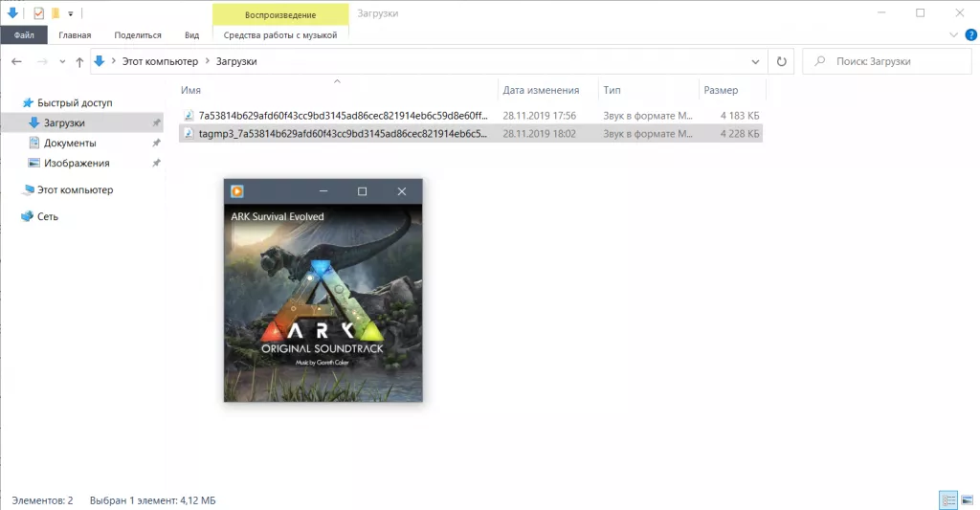Viewport: 980px width, 510px height.
Task: Refresh the Загрузки folder
Action: pos(781,61)
